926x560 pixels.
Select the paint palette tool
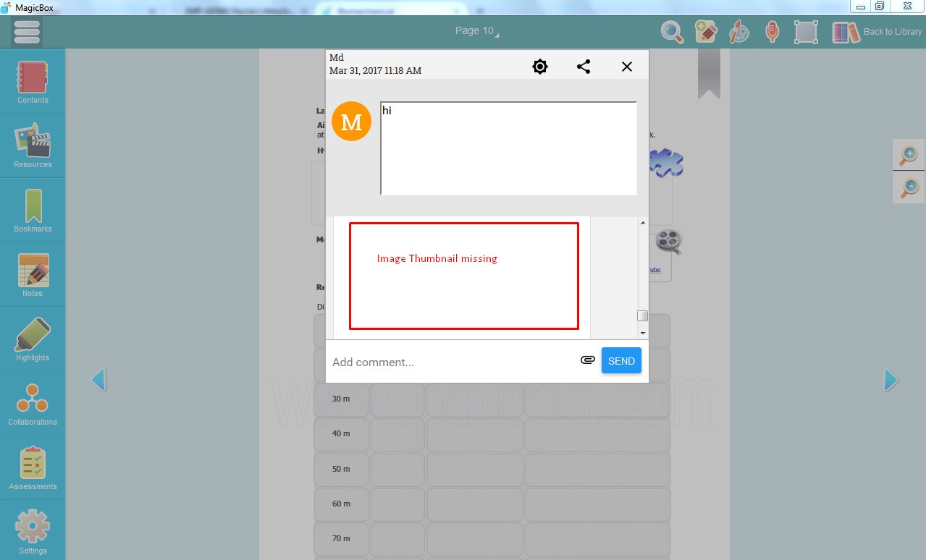[739, 32]
